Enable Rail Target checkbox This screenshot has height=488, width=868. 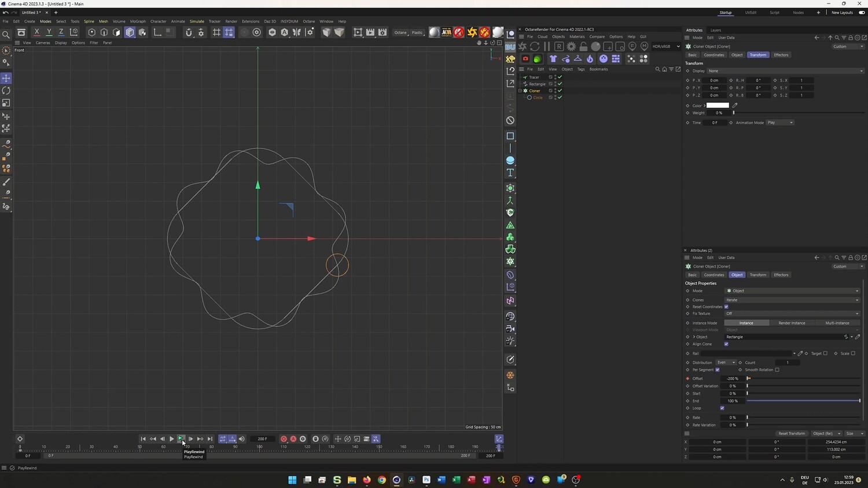click(x=825, y=353)
